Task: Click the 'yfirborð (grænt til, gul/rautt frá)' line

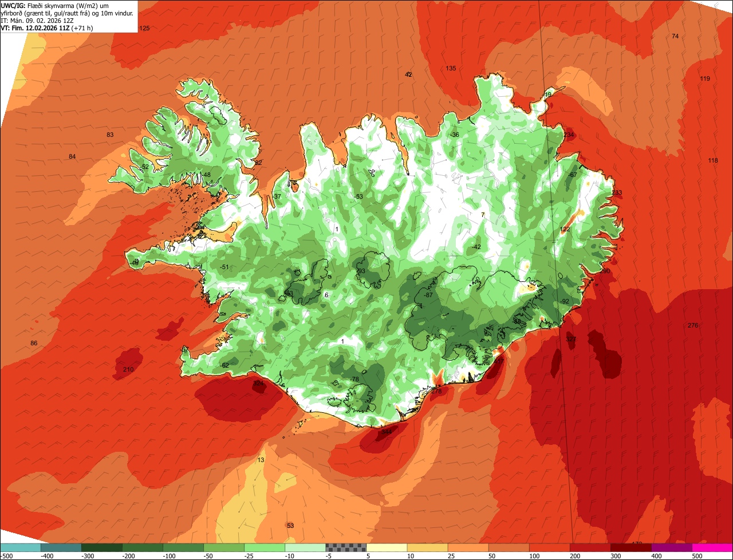Action: click(67, 13)
